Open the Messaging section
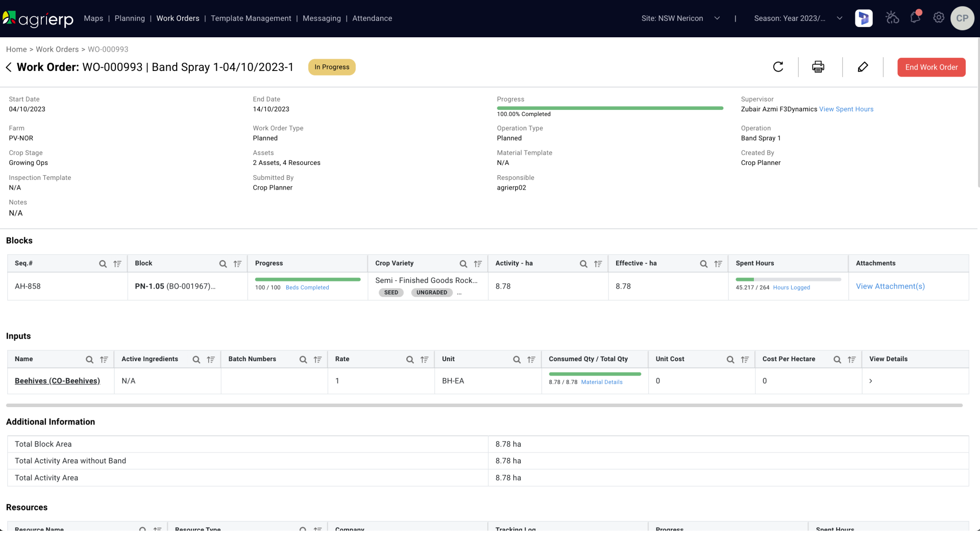Screen dimensions: 980x541 click(322, 18)
